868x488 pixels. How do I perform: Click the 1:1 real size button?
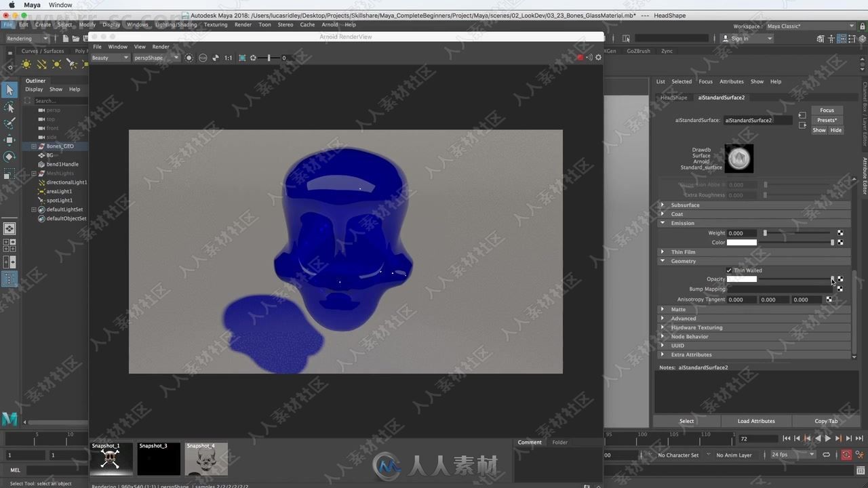coord(228,58)
